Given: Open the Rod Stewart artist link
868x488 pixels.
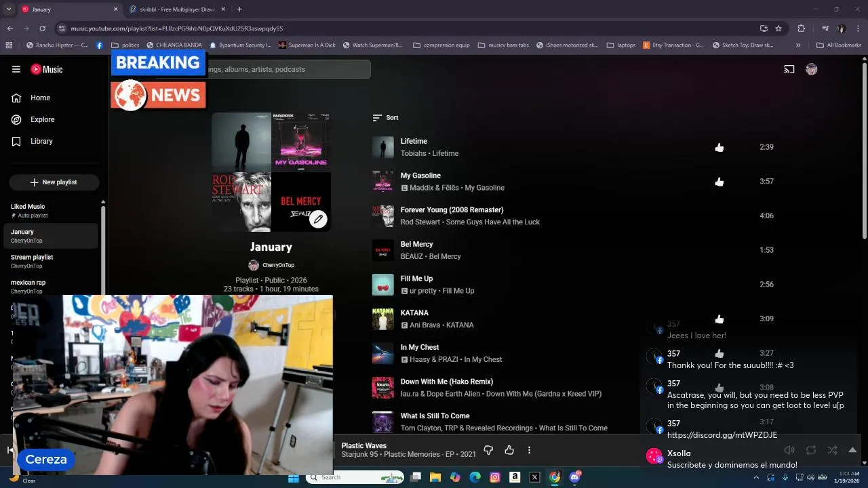Looking at the screenshot, I should point(420,222).
